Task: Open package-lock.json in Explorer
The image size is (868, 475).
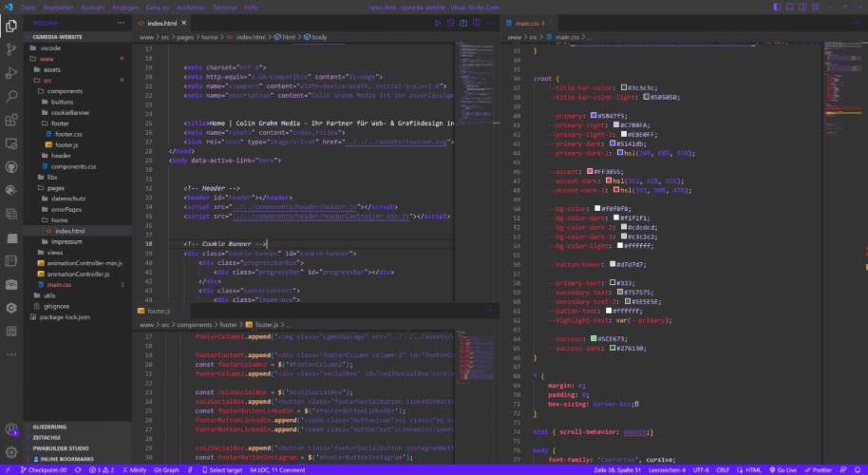Action: (x=78, y=316)
